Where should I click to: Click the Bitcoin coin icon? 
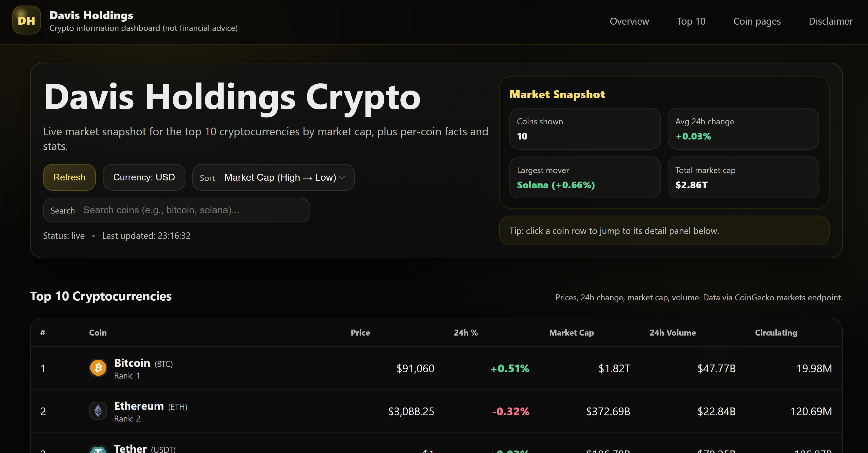tap(98, 368)
